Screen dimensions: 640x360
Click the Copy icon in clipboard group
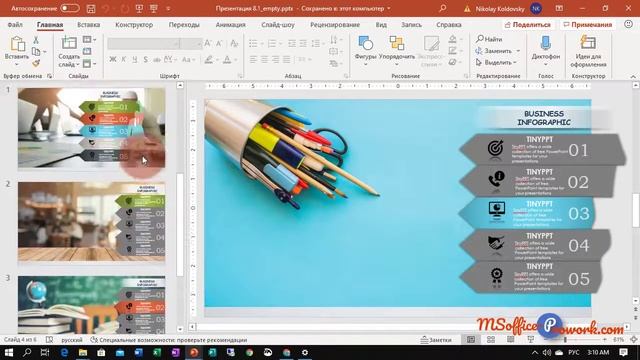point(36,51)
